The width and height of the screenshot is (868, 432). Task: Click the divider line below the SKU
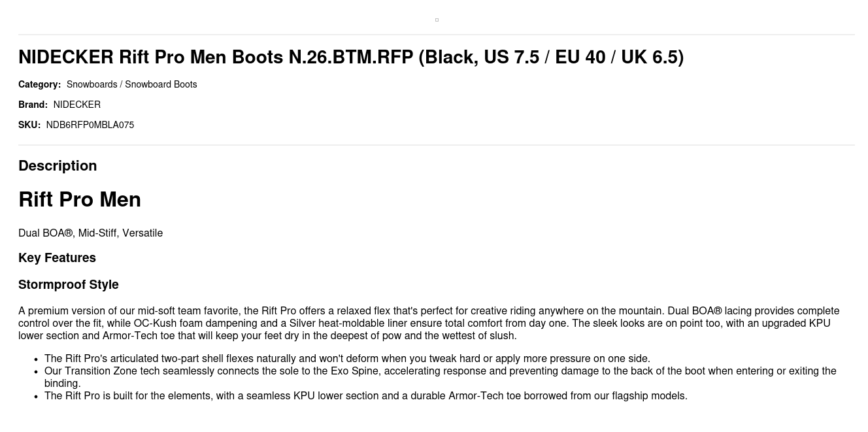[437, 145]
